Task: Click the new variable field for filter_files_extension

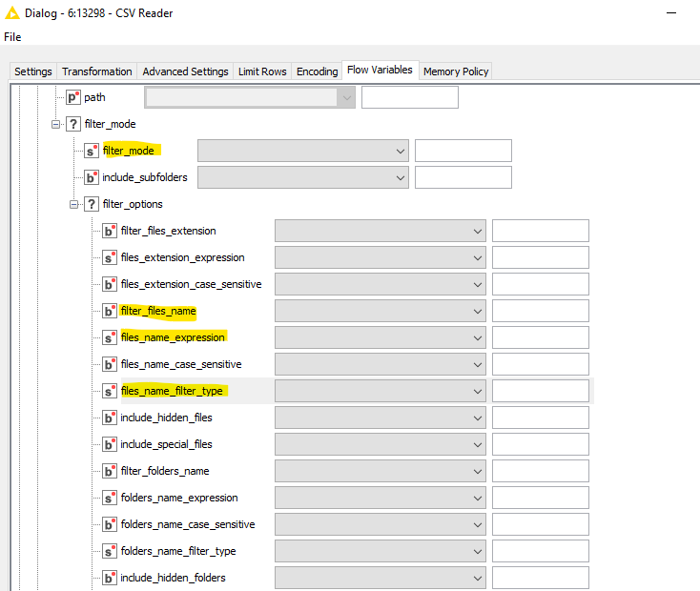Action: point(541,231)
